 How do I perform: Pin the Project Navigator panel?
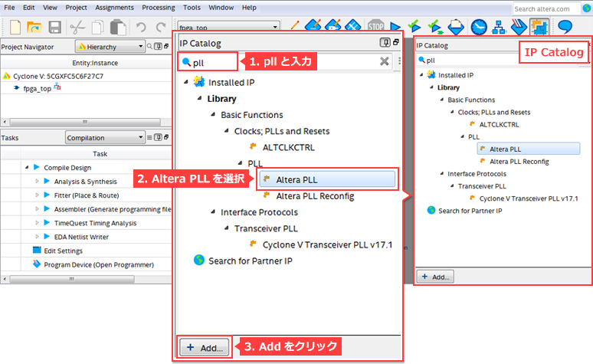tap(158, 47)
